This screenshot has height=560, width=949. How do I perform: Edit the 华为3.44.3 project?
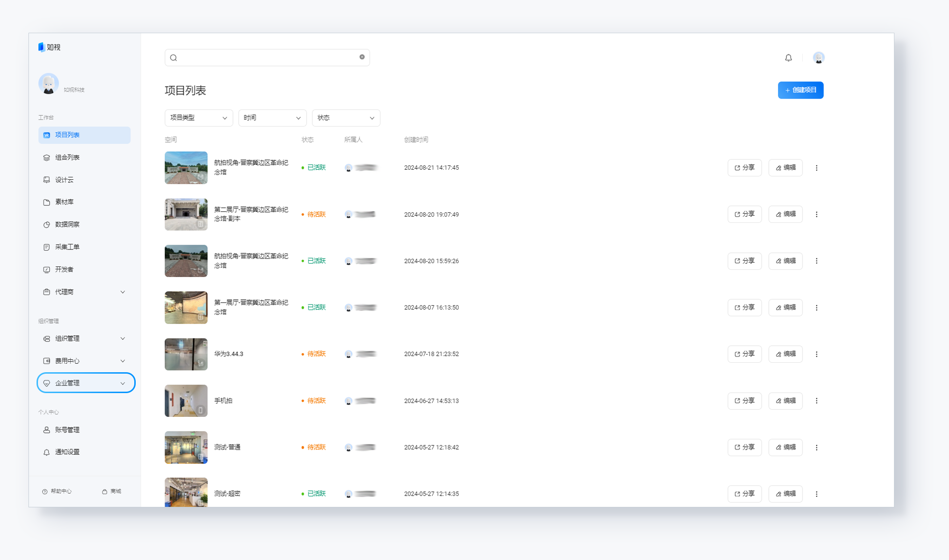click(x=785, y=354)
